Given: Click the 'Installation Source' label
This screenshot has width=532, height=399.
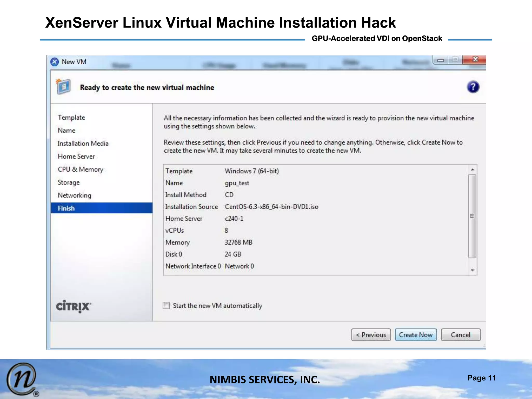Looking at the screenshot, I should coord(191,207).
